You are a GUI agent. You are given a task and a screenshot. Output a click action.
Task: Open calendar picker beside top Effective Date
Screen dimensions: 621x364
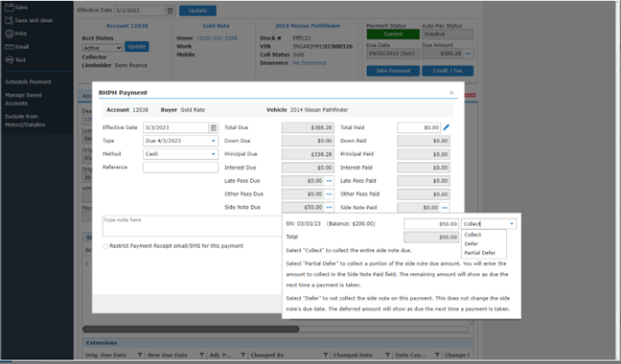[x=171, y=11]
